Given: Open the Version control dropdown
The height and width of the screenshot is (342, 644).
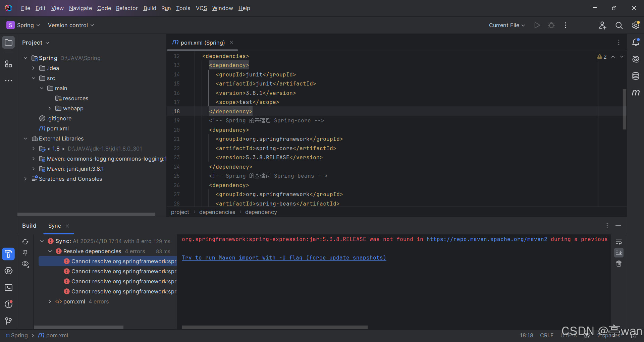Looking at the screenshot, I should [71, 25].
